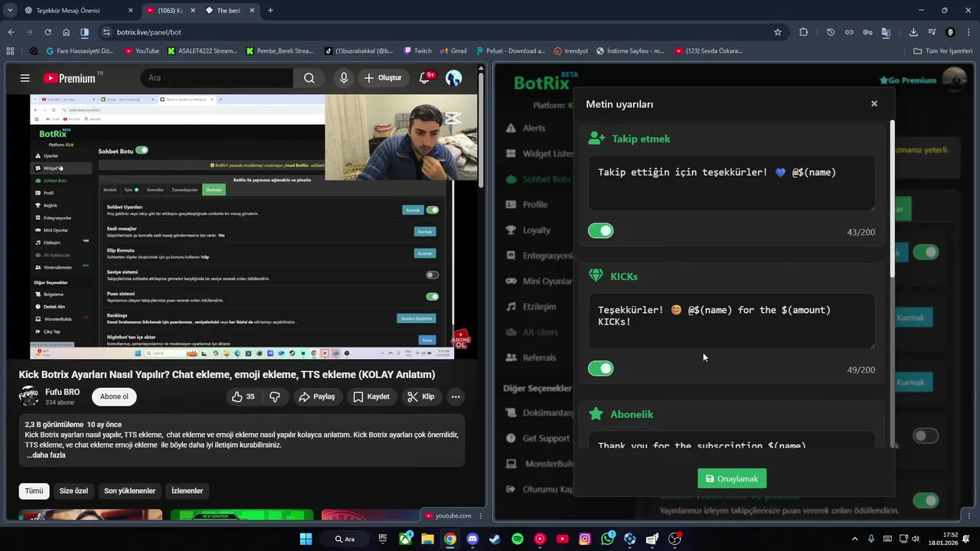This screenshot has height=551, width=980.
Task: Click the Metin uyarıları dialog scrollbar
Action: pyautogui.click(x=891, y=199)
